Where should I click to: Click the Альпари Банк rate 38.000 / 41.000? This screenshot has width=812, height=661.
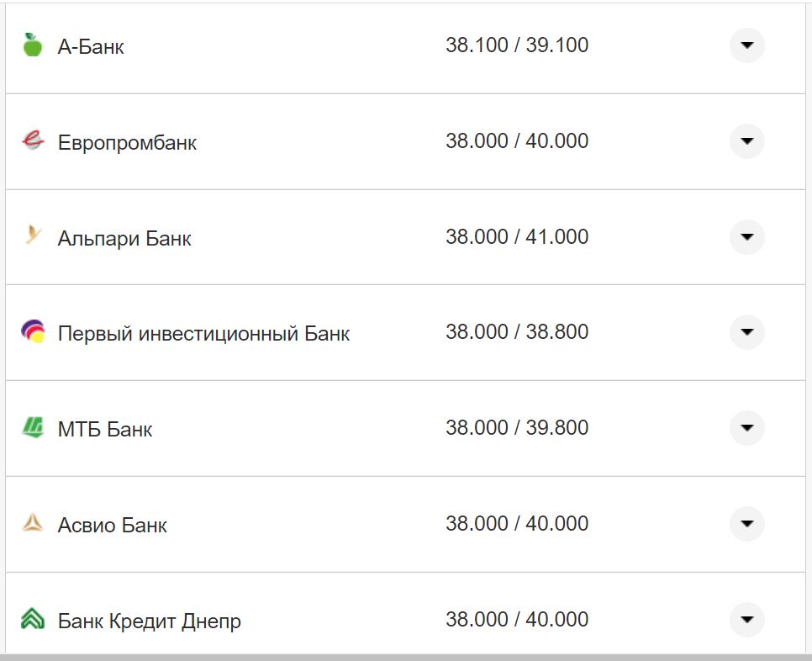(x=517, y=237)
